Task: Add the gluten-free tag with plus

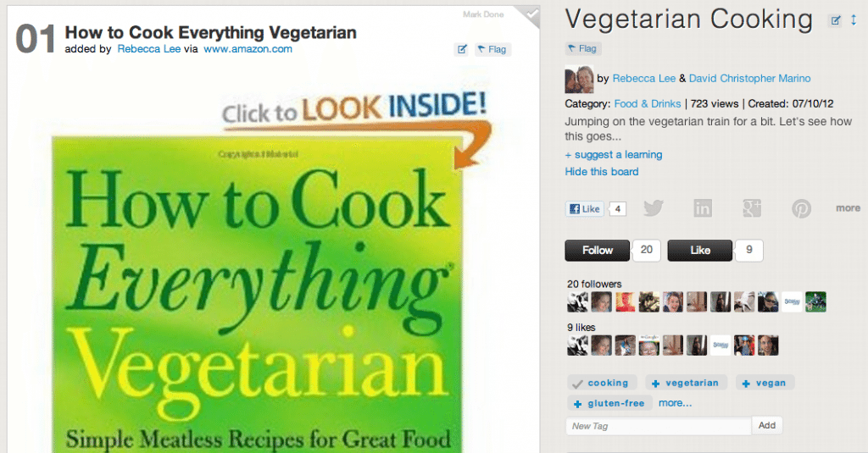Action: click(577, 404)
